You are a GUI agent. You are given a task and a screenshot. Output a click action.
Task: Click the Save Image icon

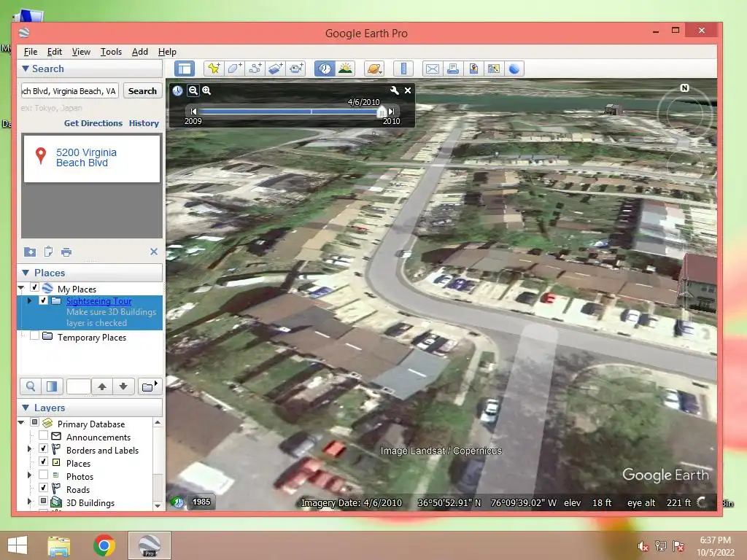tap(473, 69)
